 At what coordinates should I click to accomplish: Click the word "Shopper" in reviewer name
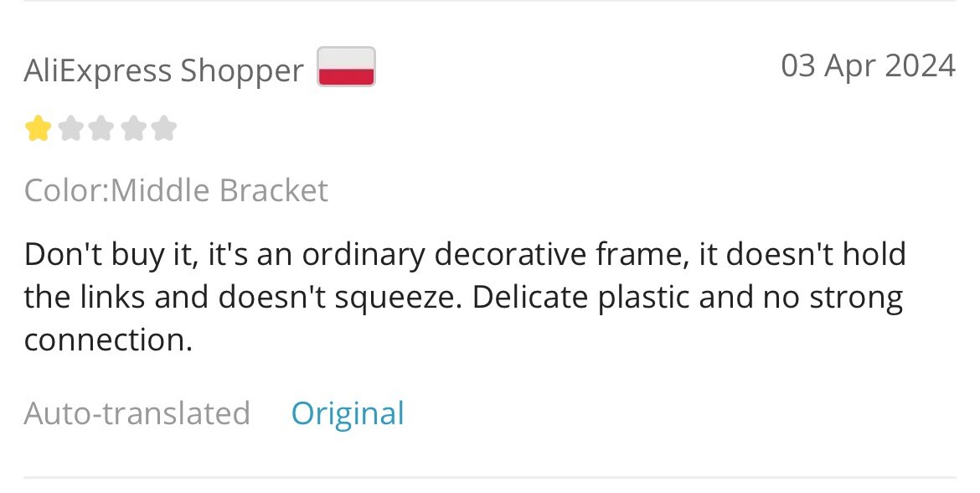coord(242,71)
